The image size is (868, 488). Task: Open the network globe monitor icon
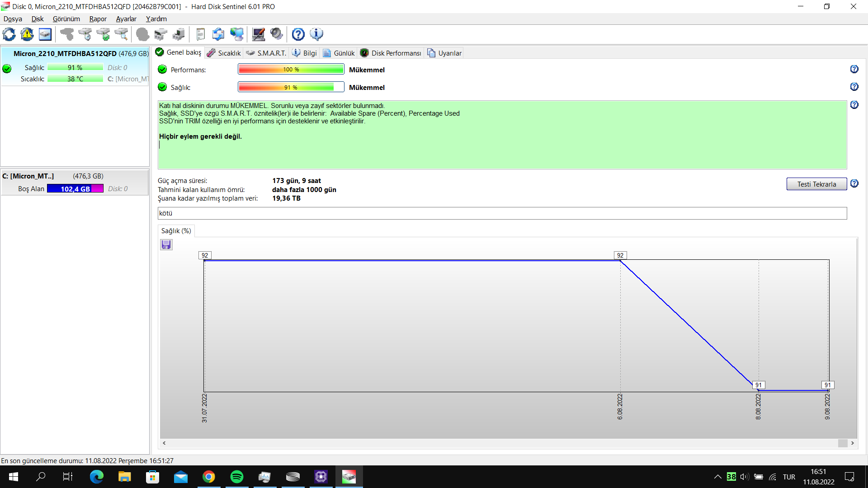[236, 34]
